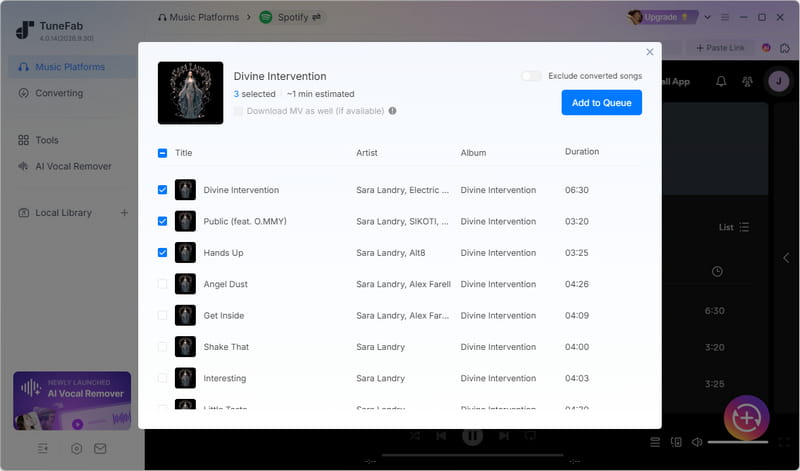
Task: Click the Duration column header
Action: click(x=582, y=152)
